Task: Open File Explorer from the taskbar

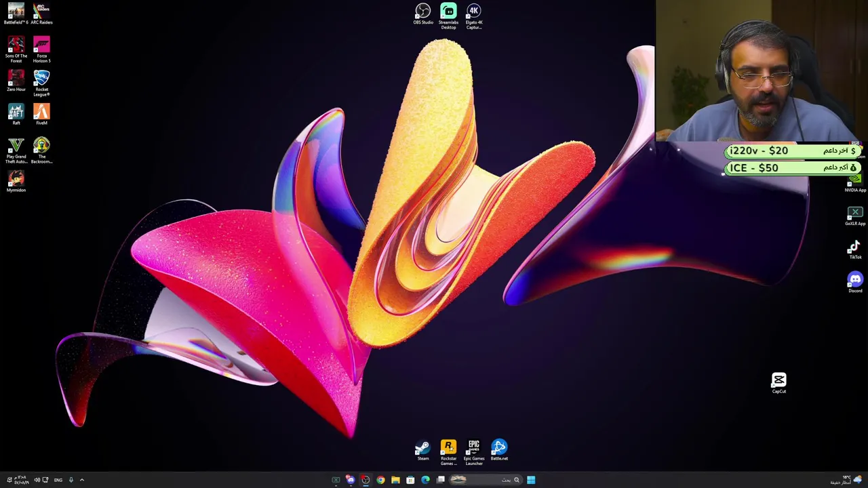Action: coord(395,480)
